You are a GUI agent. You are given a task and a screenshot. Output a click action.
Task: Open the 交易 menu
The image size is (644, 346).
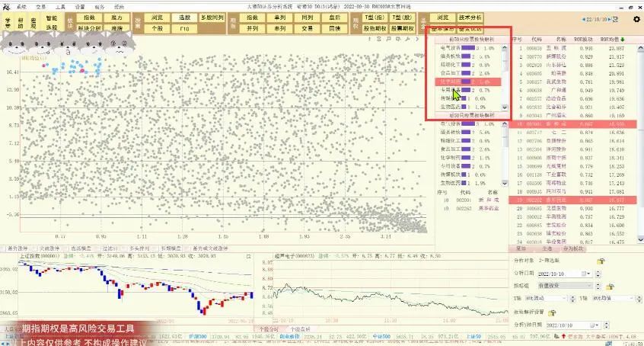41,7
